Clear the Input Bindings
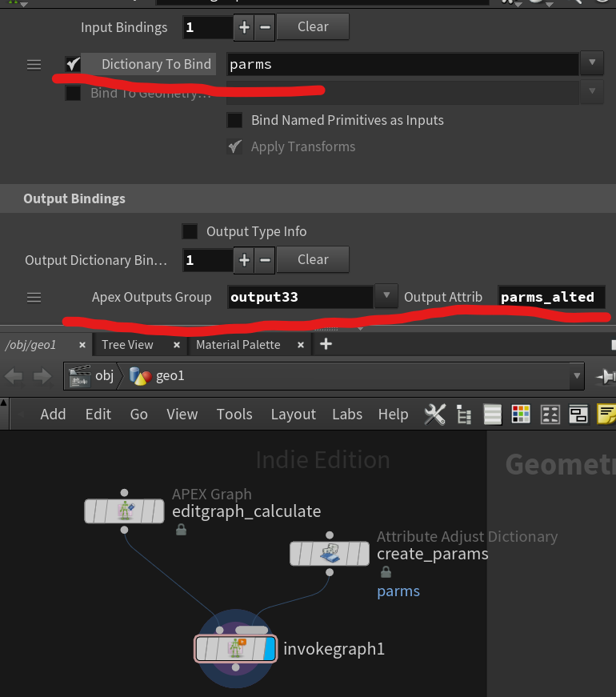This screenshot has height=697, width=616. [313, 27]
